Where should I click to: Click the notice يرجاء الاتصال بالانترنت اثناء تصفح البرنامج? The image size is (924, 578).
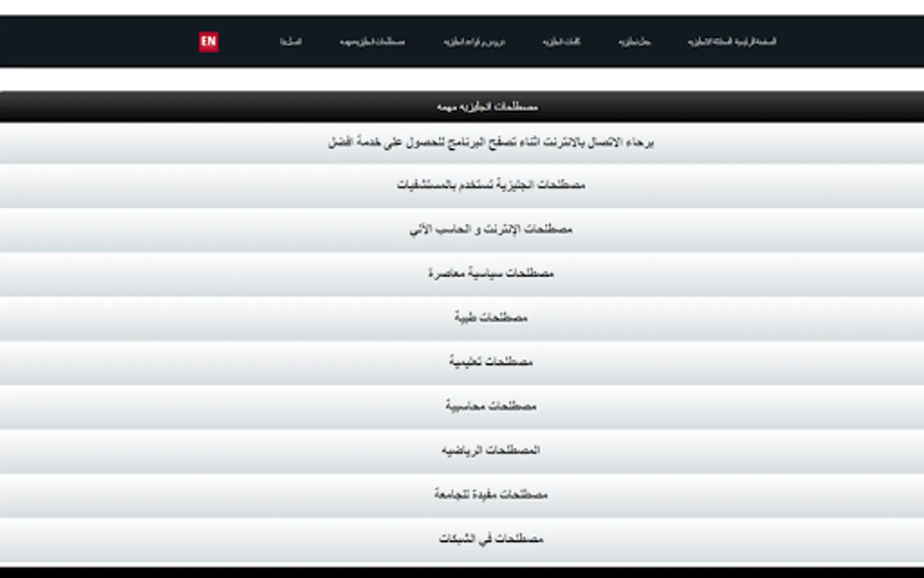462,143
